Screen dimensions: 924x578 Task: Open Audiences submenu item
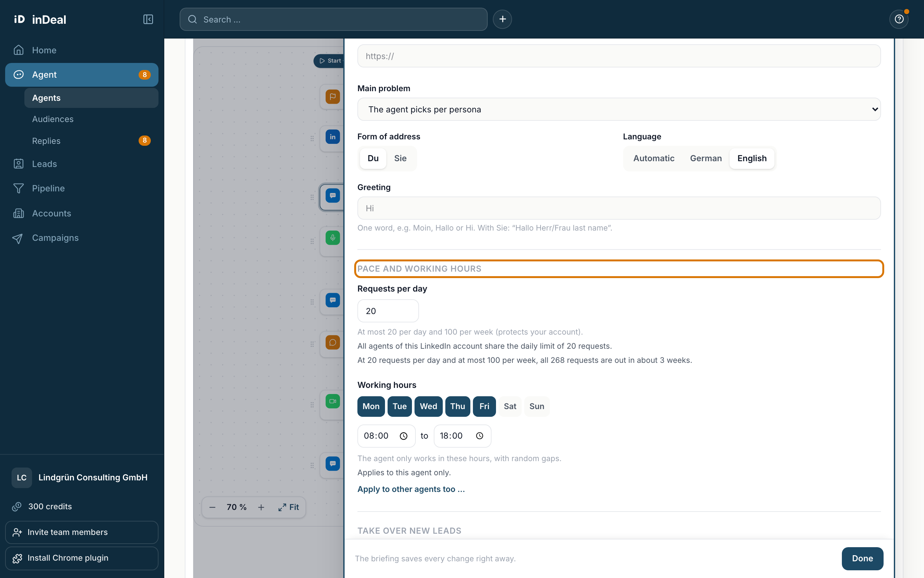click(x=91, y=119)
